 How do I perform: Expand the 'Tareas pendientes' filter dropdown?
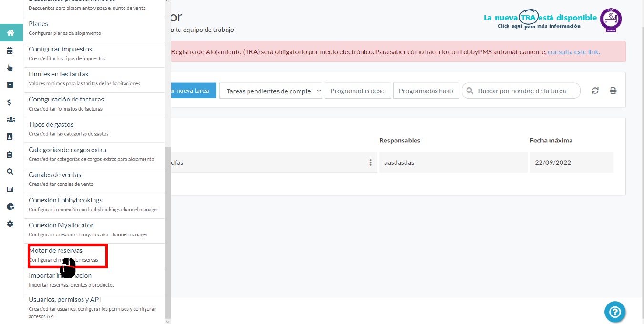click(271, 91)
